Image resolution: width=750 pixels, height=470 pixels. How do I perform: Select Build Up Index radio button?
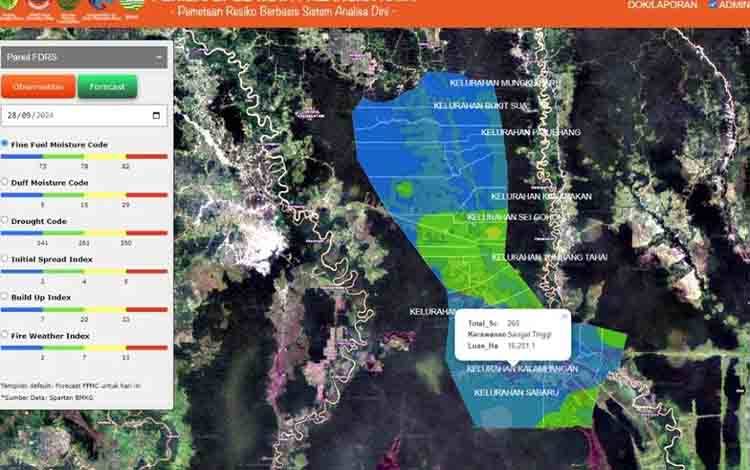(4, 296)
